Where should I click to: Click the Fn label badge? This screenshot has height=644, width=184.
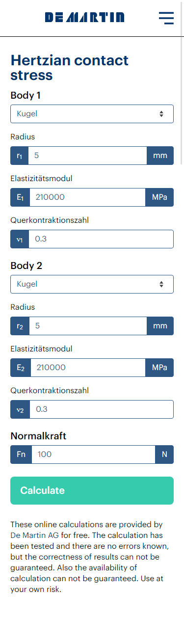pyautogui.click(x=21, y=455)
